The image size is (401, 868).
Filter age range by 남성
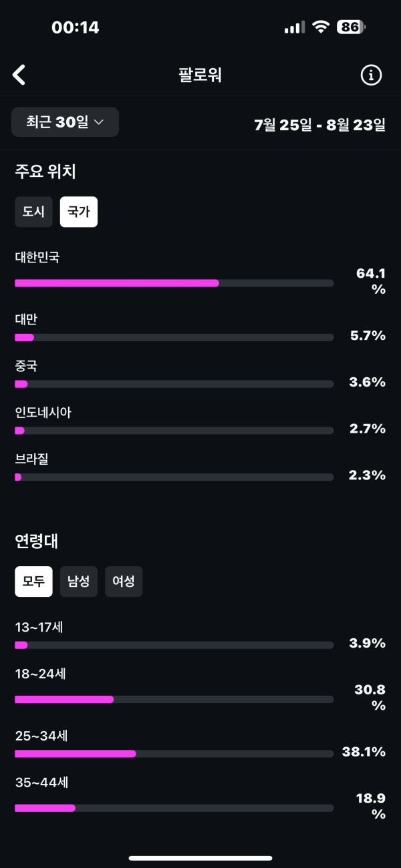point(79,582)
